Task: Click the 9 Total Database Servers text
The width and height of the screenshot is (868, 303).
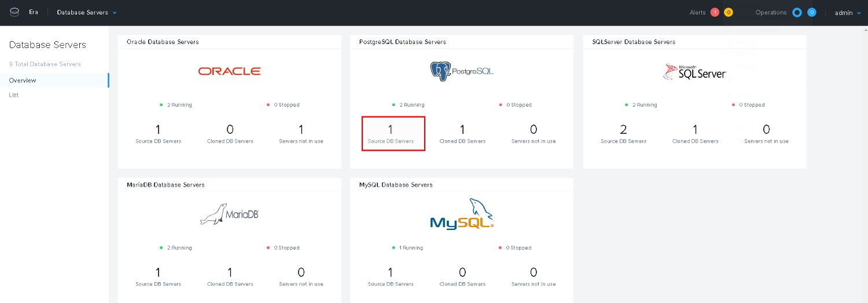Action: [45, 64]
